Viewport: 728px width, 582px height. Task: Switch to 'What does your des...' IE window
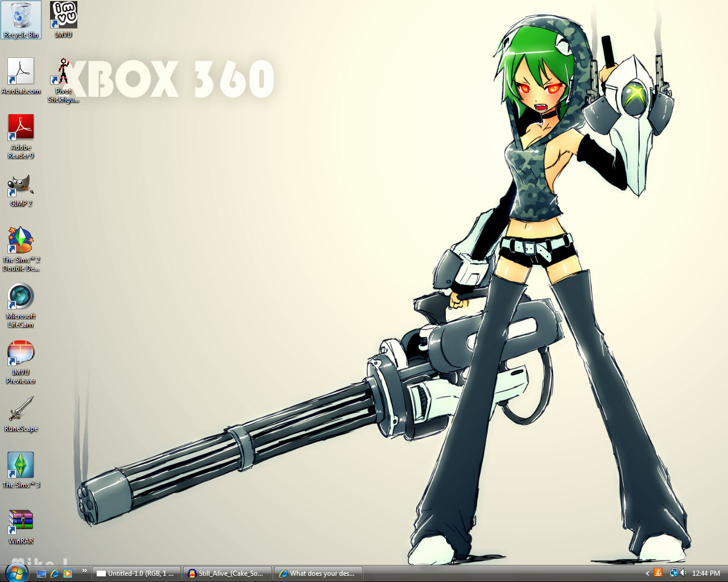318,573
